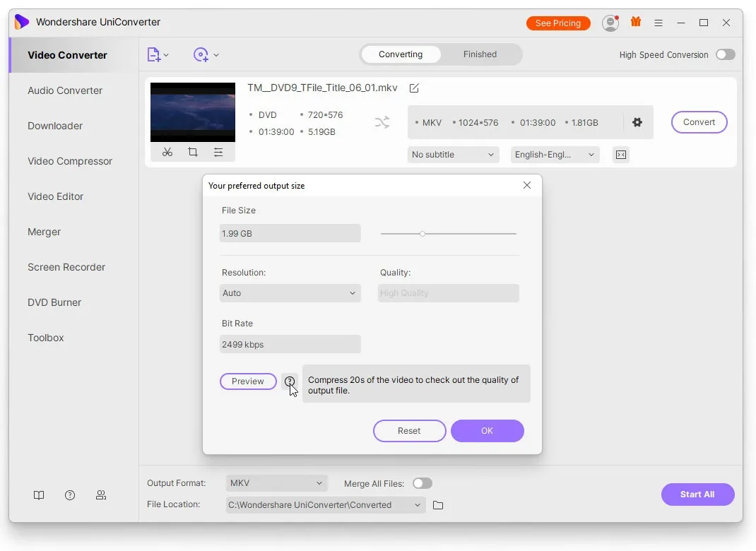Expand the Resolution dropdown showing Auto
Viewport: 756px width, 551px height.
pyautogui.click(x=290, y=292)
